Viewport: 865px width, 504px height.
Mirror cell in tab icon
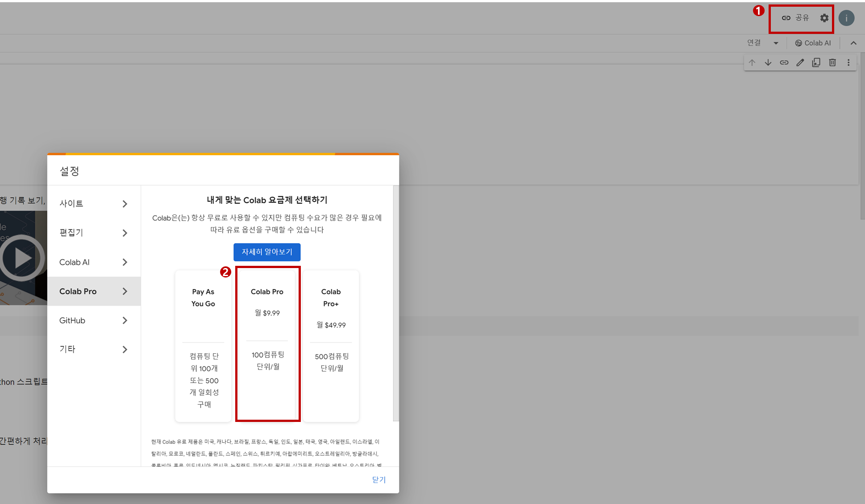[816, 62]
